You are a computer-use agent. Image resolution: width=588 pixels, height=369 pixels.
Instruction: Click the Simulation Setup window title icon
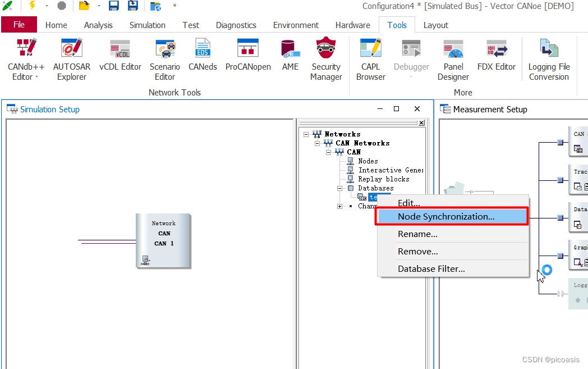pyautogui.click(x=12, y=109)
